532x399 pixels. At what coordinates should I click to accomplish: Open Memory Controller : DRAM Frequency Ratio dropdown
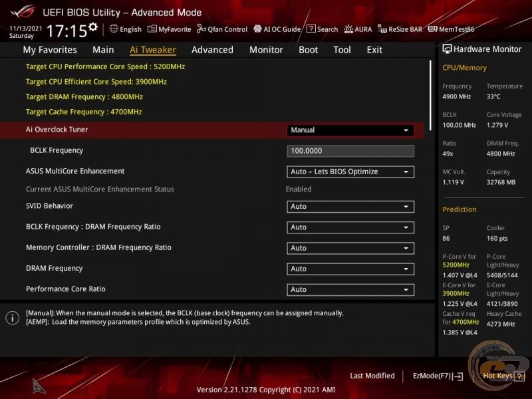[350, 248]
